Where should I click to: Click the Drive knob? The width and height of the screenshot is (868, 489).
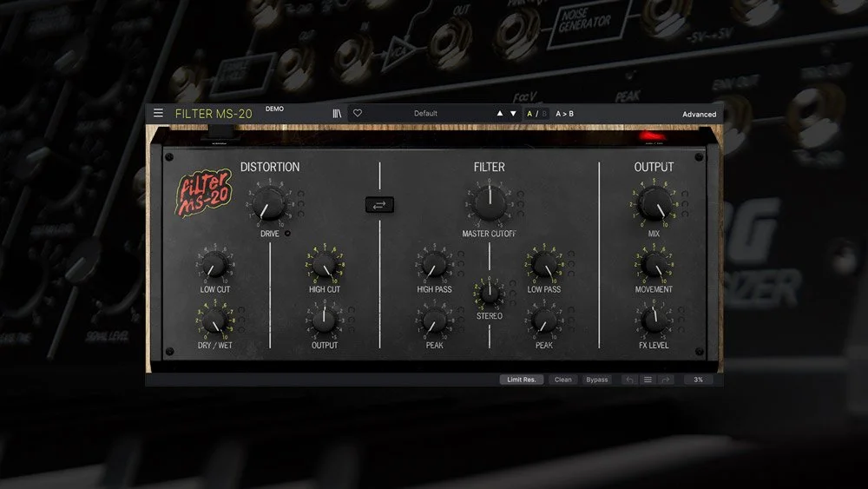coord(269,202)
